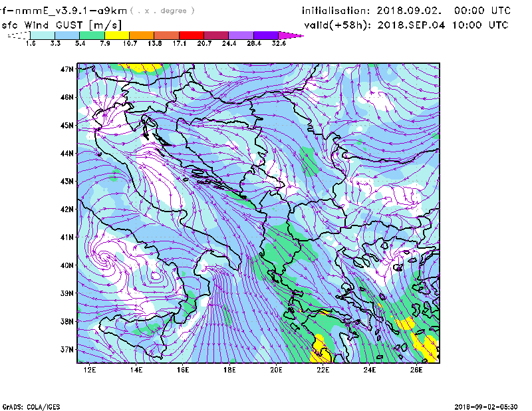Click the 41N latitude label
This screenshot has height=411, width=532.
(67, 237)
